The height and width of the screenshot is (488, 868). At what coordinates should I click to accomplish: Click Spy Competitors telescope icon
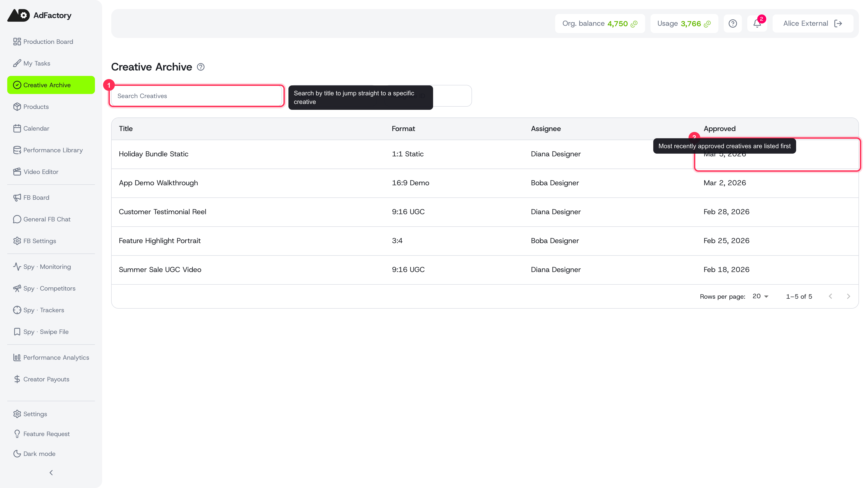click(17, 288)
